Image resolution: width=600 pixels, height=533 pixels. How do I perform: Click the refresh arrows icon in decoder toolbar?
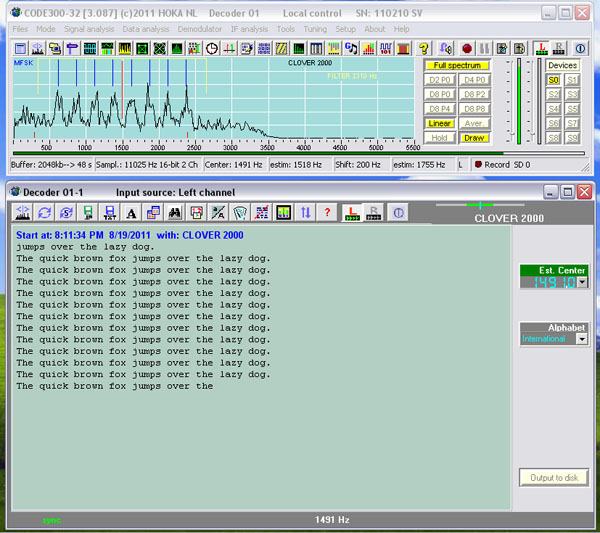click(44, 212)
